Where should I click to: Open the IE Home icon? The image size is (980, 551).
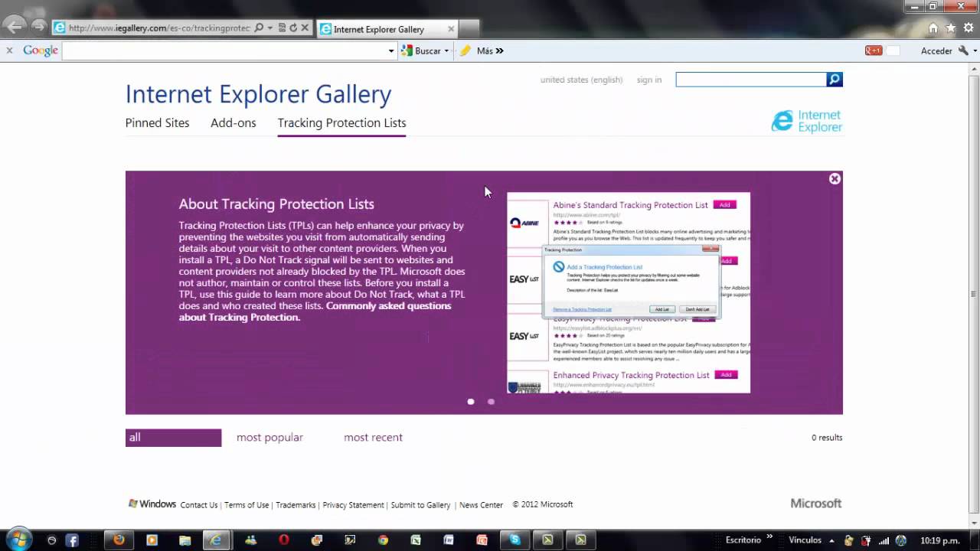[933, 28]
